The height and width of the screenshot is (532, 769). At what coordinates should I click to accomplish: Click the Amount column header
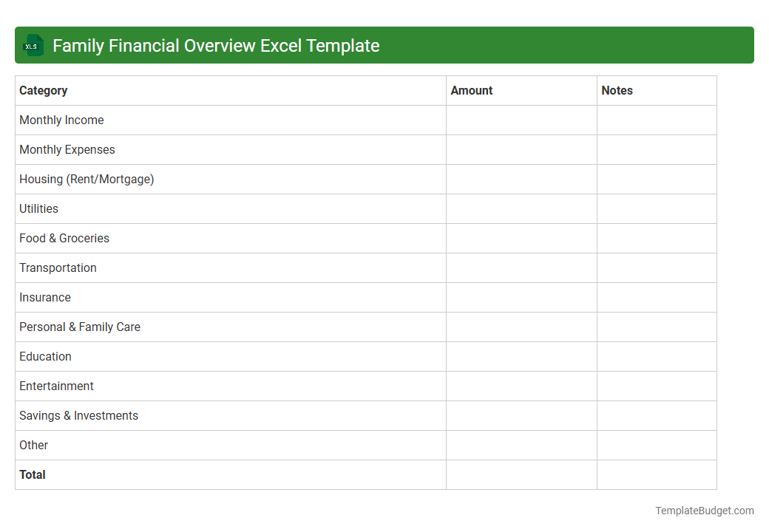pos(471,90)
